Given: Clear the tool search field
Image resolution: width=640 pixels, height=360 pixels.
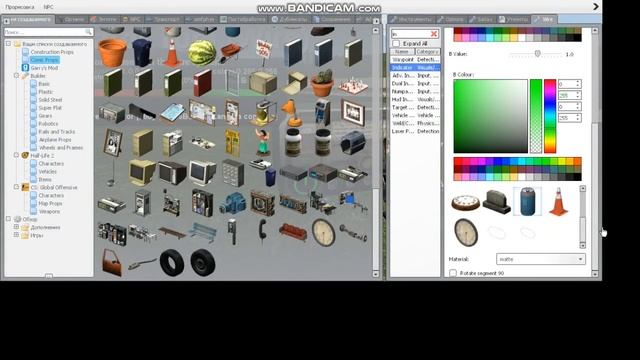Looking at the screenshot, I should (434, 34).
